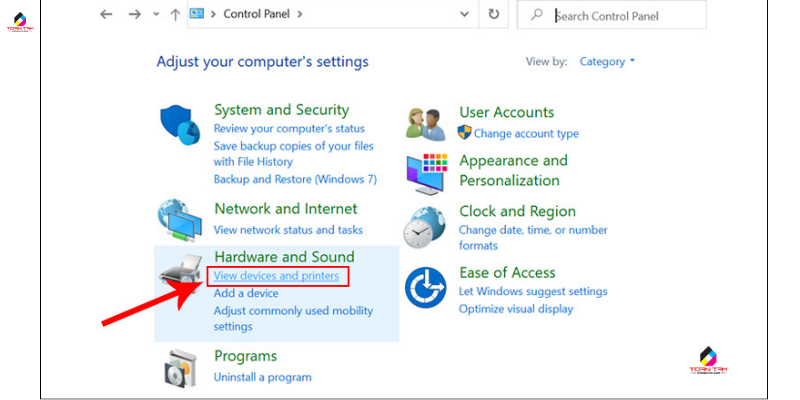
Task: Open Appearance and Personalization icon
Action: click(427, 171)
